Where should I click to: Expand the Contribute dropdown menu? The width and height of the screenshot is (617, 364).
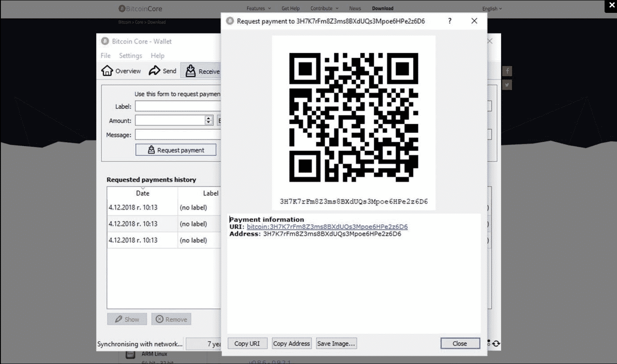[324, 8]
